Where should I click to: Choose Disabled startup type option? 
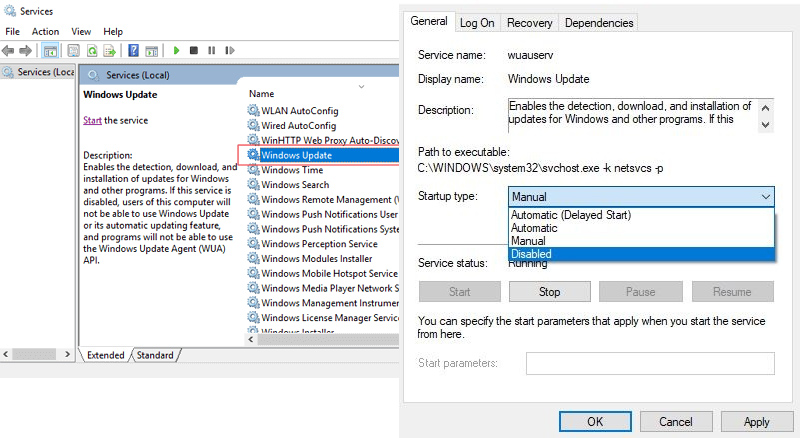[x=641, y=254]
